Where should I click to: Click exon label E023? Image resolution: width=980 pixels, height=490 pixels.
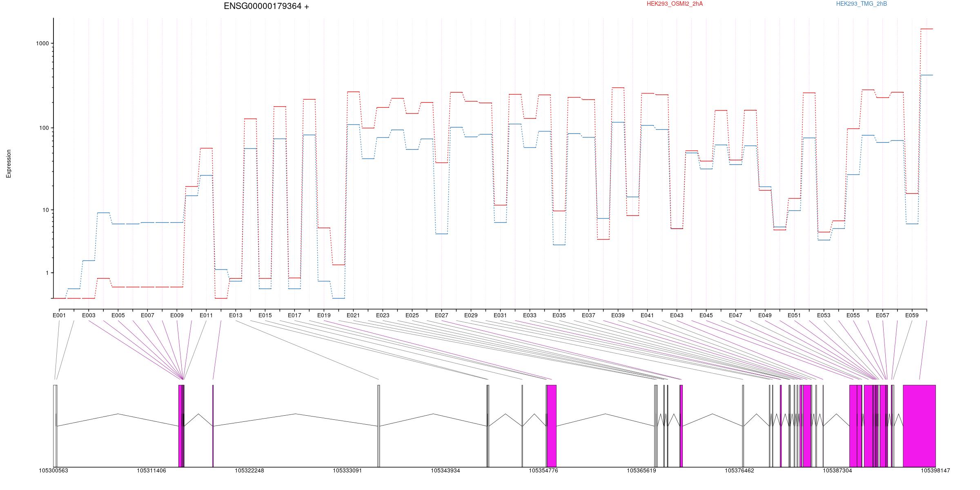click(x=383, y=315)
